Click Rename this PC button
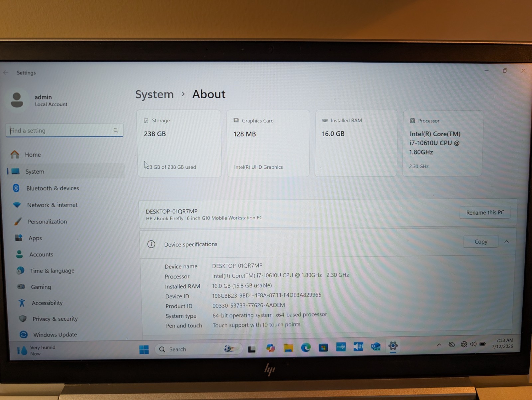The height and width of the screenshot is (400, 532). click(485, 213)
